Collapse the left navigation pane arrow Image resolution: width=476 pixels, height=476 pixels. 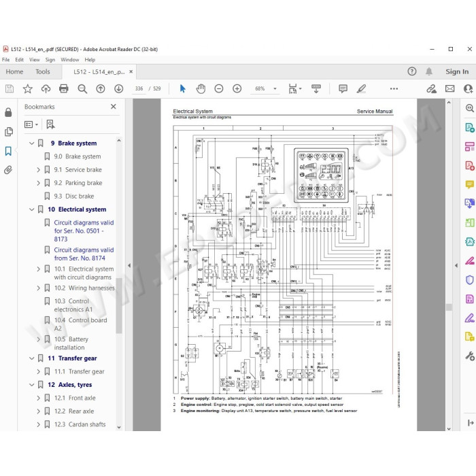click(129, 265)
